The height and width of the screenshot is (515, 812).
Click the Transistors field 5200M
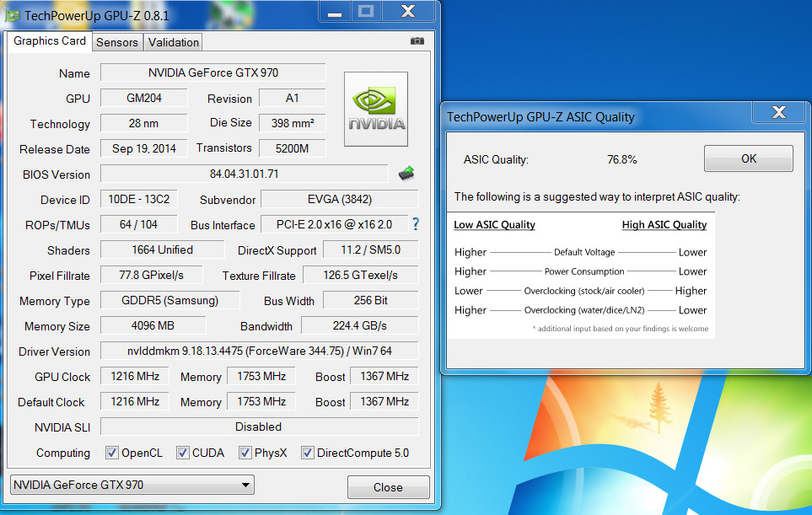tap(292, 148)
